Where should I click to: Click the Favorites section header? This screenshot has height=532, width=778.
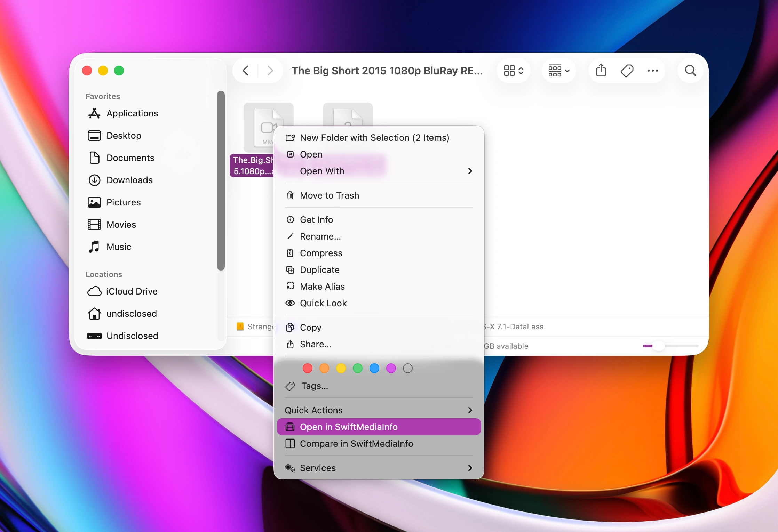coord(103,96)
